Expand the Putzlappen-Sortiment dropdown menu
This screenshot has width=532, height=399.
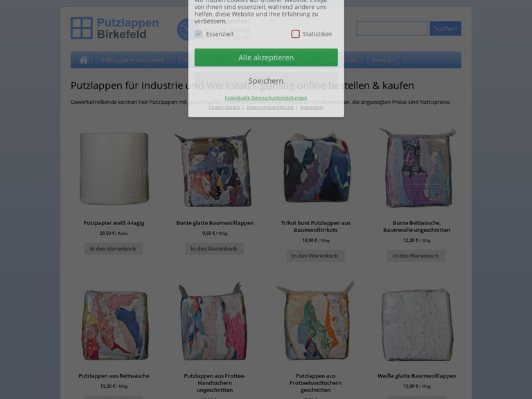(x=136, y=60)
